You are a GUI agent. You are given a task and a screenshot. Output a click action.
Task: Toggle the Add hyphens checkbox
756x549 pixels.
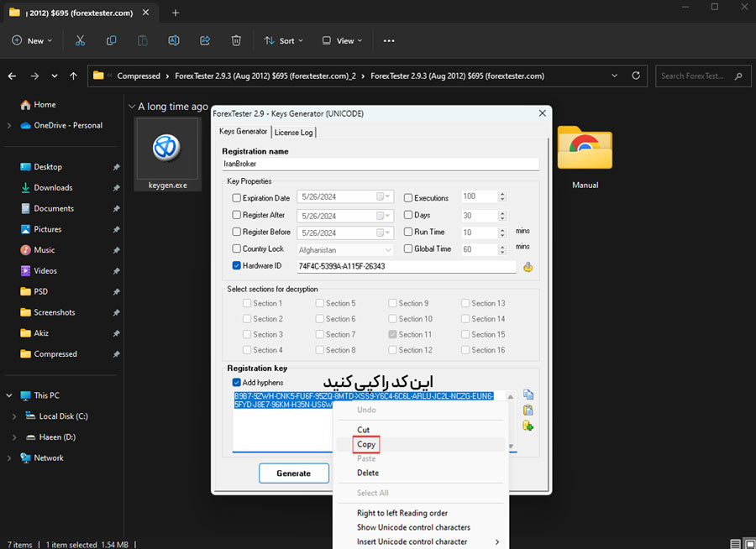click(x=236, y=382)
